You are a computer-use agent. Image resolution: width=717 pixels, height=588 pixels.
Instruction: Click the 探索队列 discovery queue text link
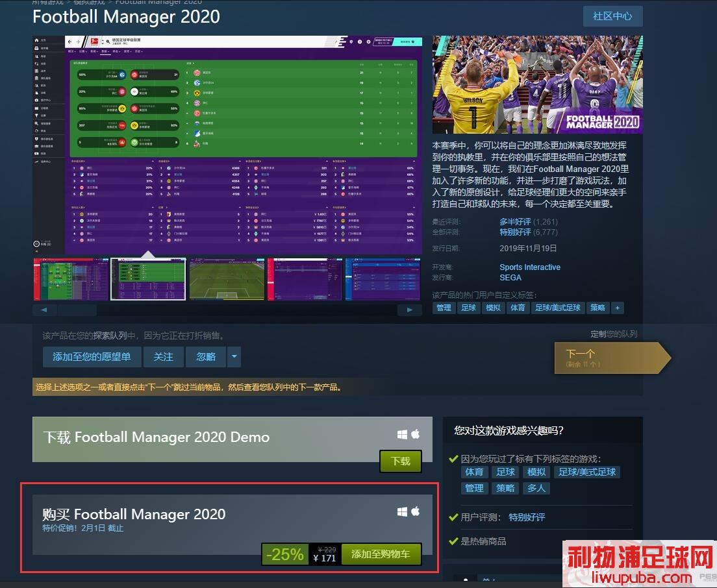coord(110,336)
